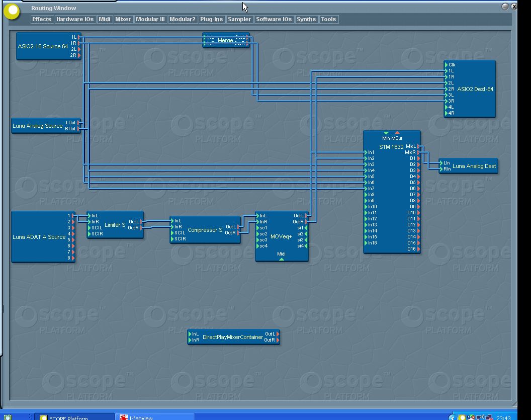Click the Clk input port on ASIO2 Dest-64
The image size is (531, 420).
[x=447, y=65]
